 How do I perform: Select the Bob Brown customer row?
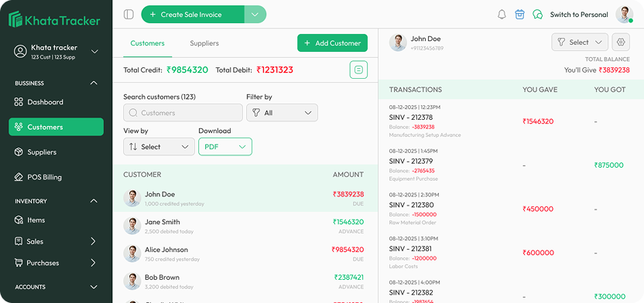pyautogui.click(x=245, y=281)
